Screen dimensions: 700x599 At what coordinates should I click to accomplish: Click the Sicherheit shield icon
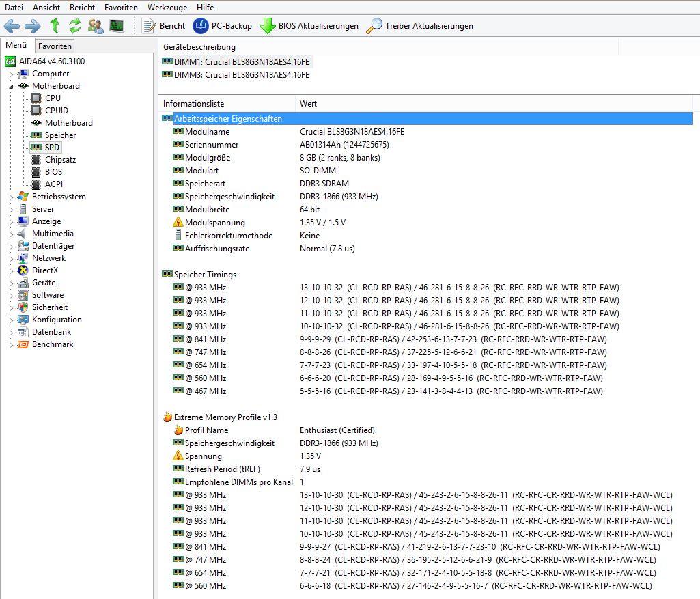[23, 307]
